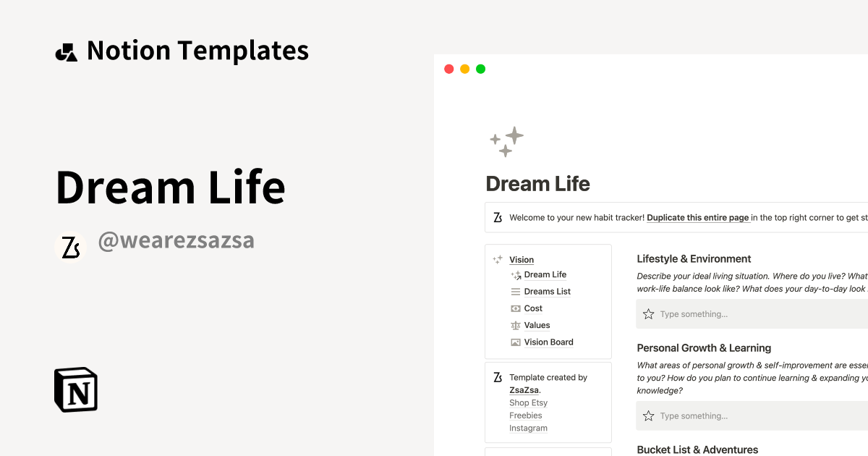
Task: Open the Instagram link
Action: tap(528, 428)
